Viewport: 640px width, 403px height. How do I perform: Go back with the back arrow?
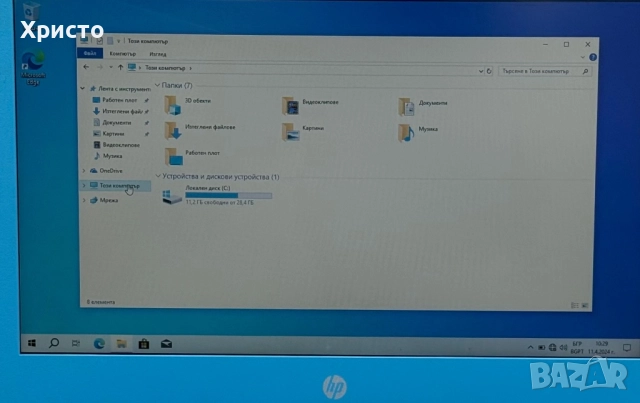pos(86,67)
